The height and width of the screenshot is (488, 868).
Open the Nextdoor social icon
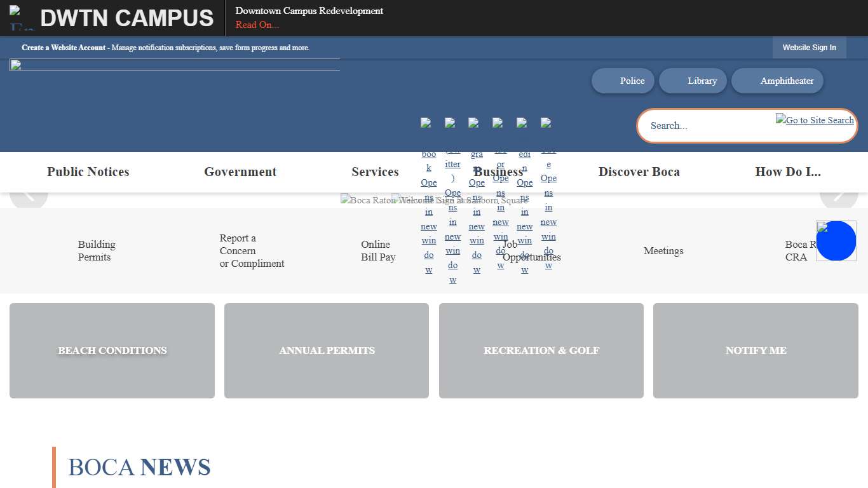click(x=498, y=123)
